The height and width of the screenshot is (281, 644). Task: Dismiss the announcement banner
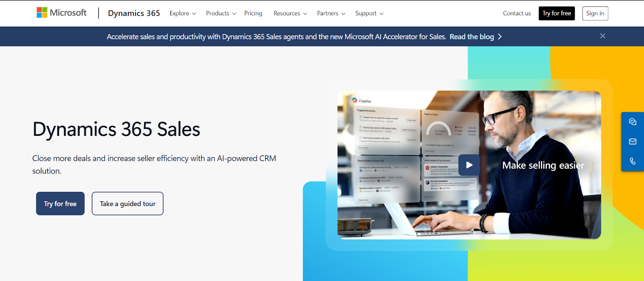(x=603, y=36)
